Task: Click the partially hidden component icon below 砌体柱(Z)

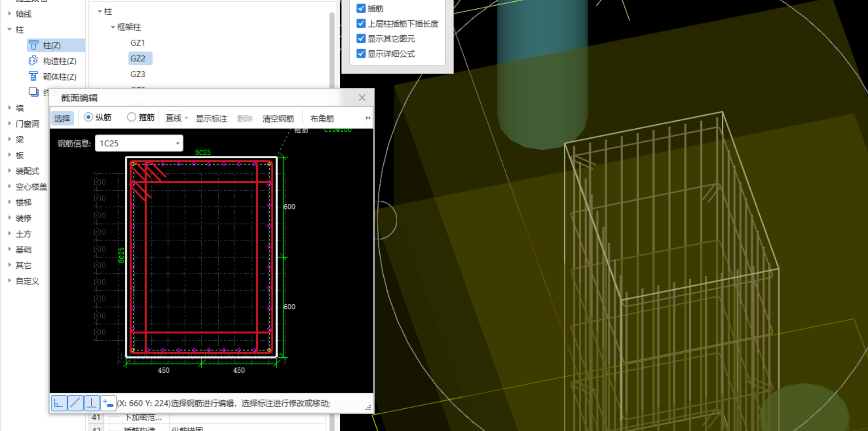Action: [34, 92]
